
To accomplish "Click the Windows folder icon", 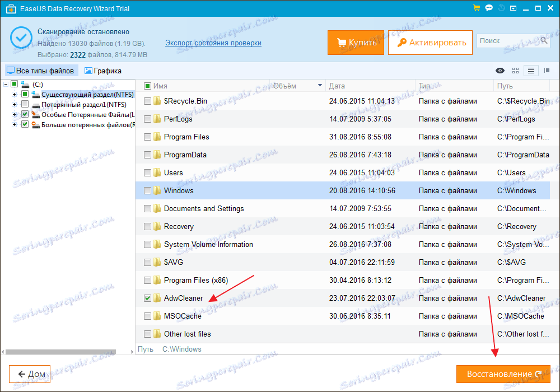I will pyautogui.click(x=157, y=190).
